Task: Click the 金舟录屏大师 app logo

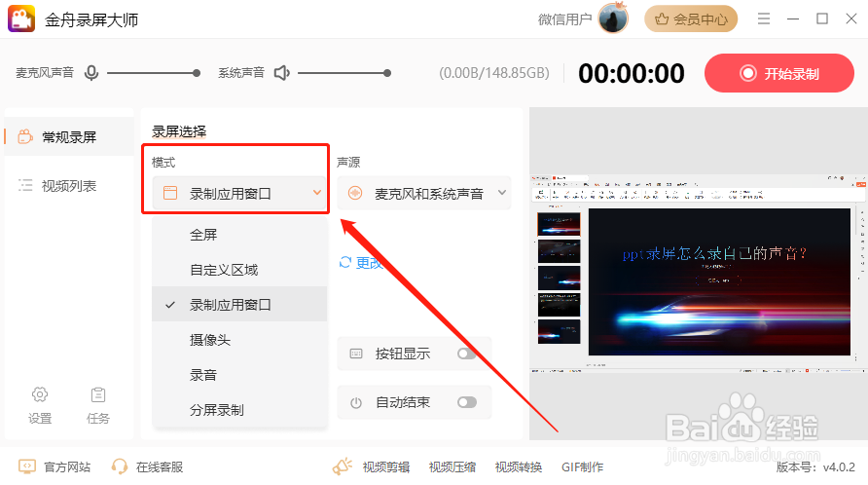Action: click(21, 19)
